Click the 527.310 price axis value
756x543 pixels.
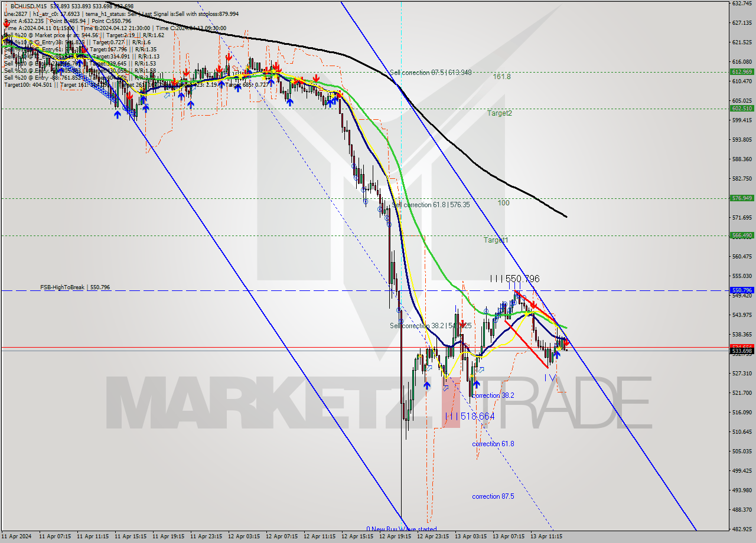point(741,373)
